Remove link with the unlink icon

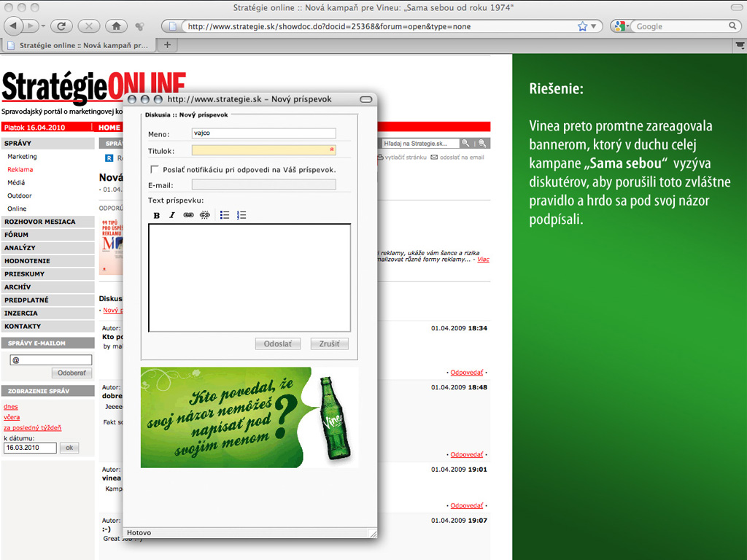pos(205,215)
